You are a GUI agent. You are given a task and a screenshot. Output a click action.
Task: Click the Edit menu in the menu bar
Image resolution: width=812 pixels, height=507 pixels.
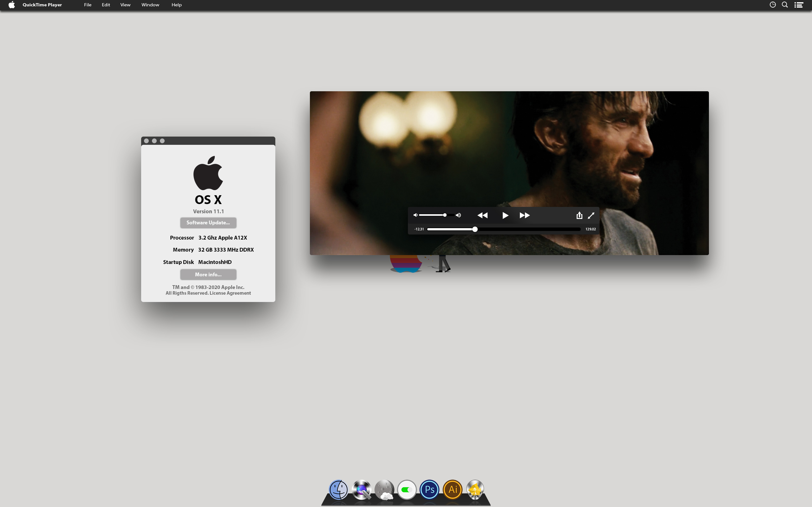tap(105, 5)
